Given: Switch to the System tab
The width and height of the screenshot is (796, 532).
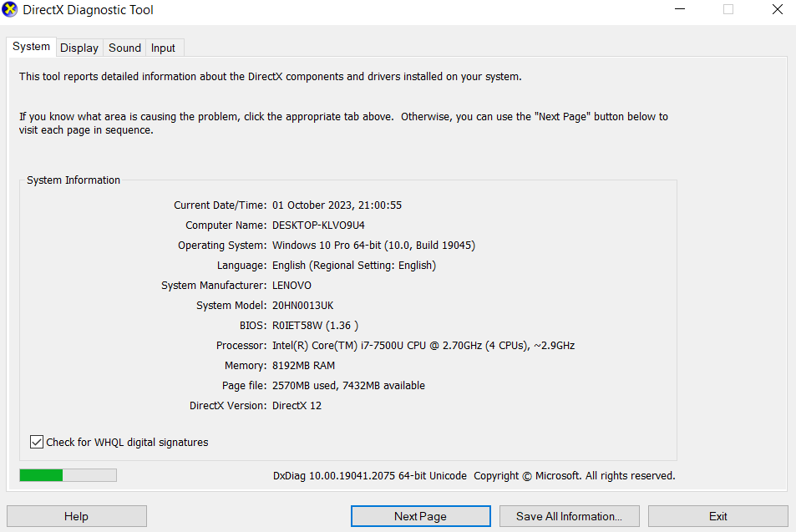Looking at the screenshot, I should pos(31,47).
